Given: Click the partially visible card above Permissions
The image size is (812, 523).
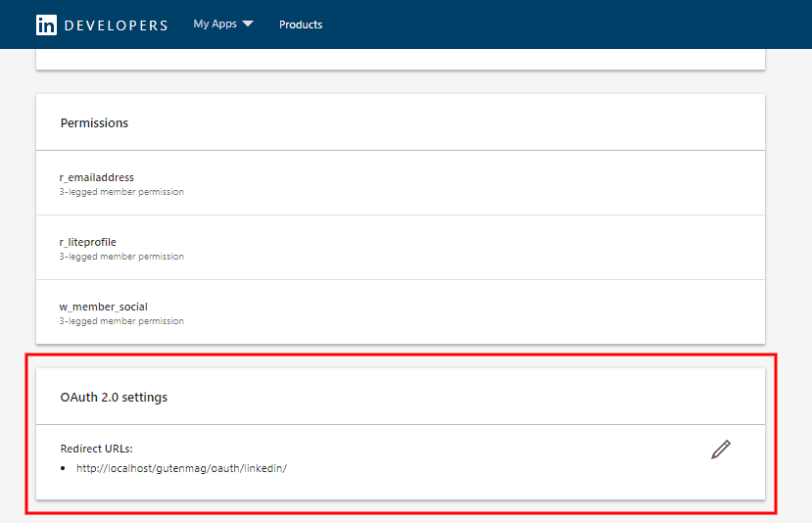Looking at the screenshot, I should tap(400, 59).
